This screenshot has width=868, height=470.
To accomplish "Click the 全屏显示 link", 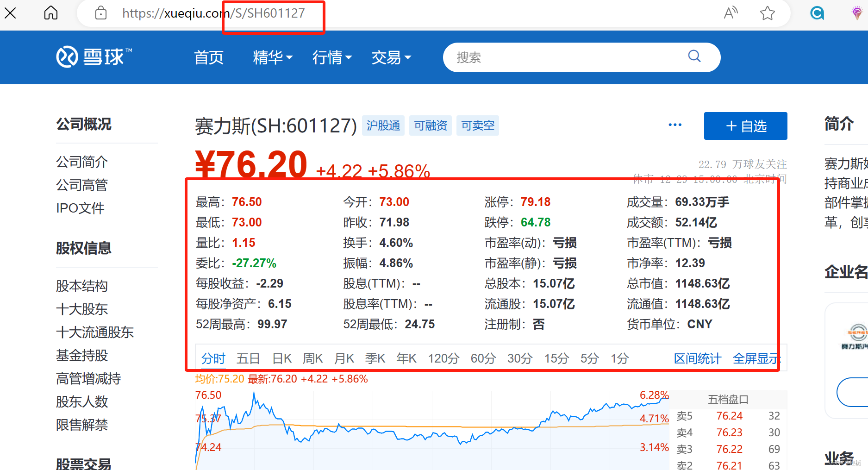I will pyautogui.click(x=756, y=358).
